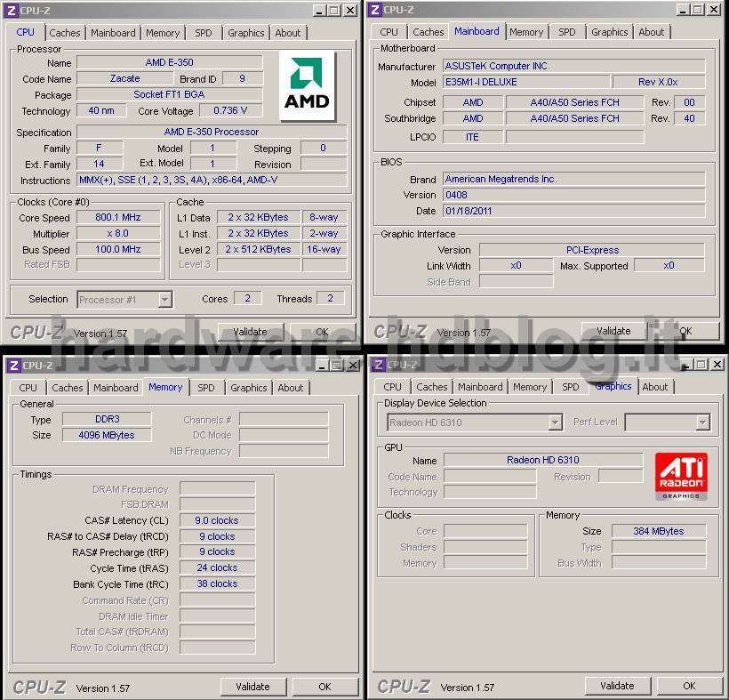Click Validate in the Memory Timings window

pos(252,687)
